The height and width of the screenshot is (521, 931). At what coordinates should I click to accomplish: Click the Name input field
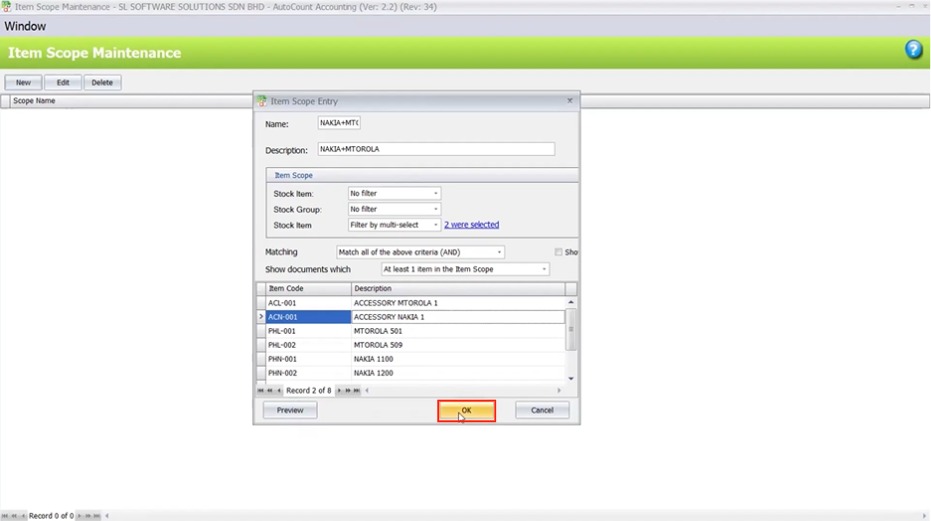click(339, 123)
